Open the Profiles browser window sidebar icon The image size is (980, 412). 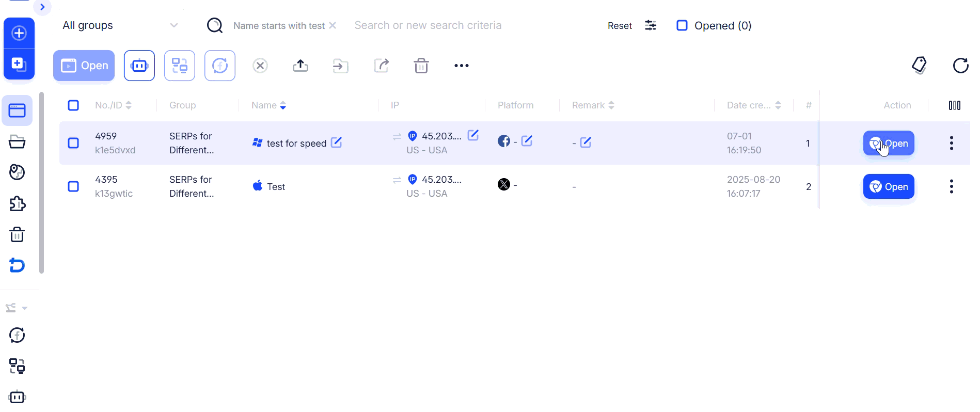click(17, 110)
